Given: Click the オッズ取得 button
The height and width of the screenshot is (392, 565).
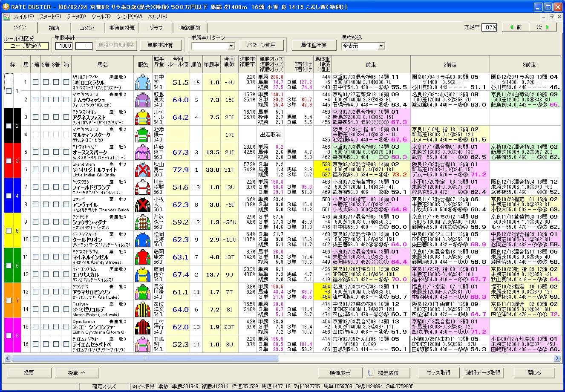Looking at the screenshot, I should coord(439,373).
